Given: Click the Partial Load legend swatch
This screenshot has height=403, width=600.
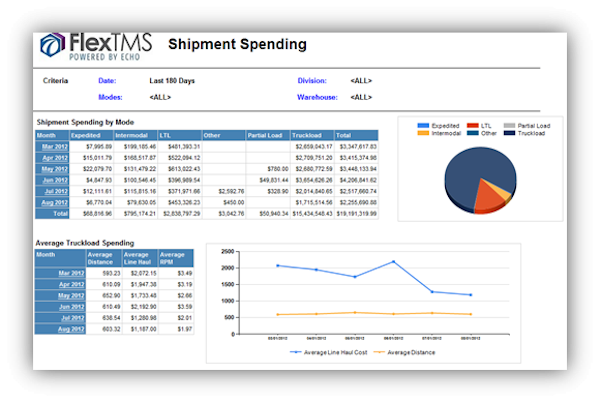Looking at the screenshot, I should pos(513,127).
